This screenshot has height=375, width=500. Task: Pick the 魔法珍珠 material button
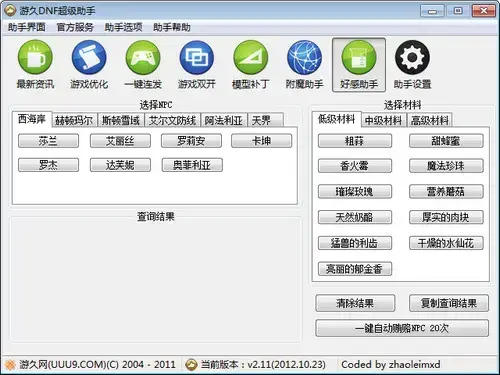pyautogui.click(x=446, y=166)
